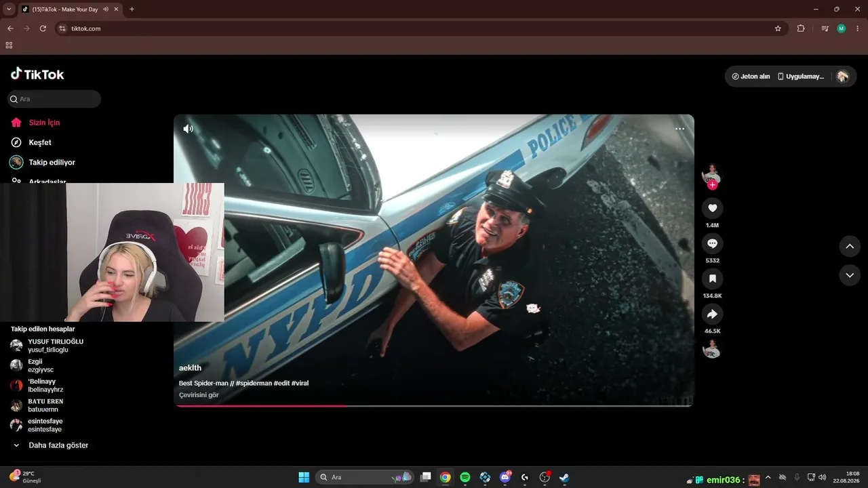Image resolution: width=868 pixels, height=488 pixels.
Task: Click the tiktok.com address bar
Action: click(x=420, y=28)
